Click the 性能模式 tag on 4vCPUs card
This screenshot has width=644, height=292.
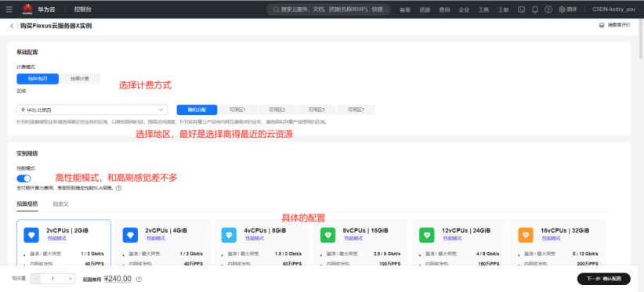(x=255, y=238)
